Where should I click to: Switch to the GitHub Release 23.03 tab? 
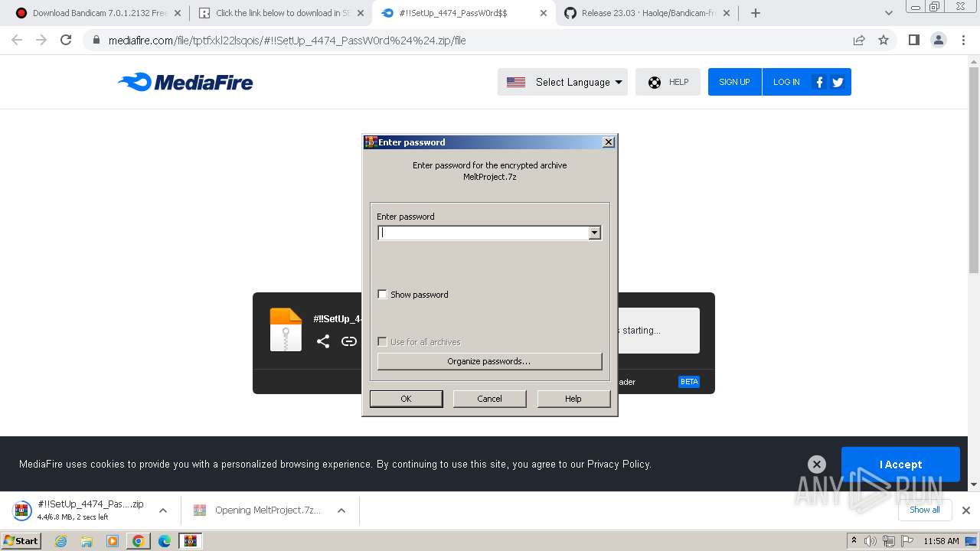(x=648, y=13)
